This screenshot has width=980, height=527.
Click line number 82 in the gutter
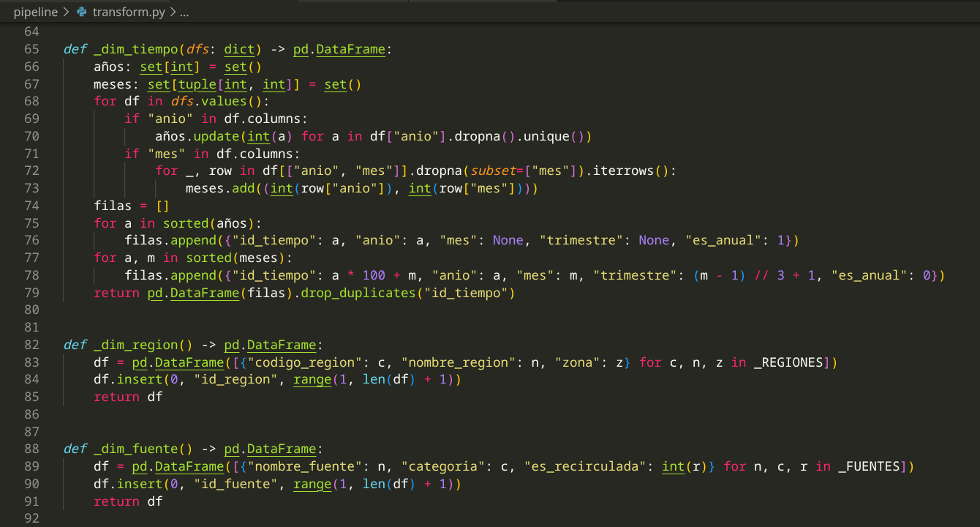click(x=31, y=345)
